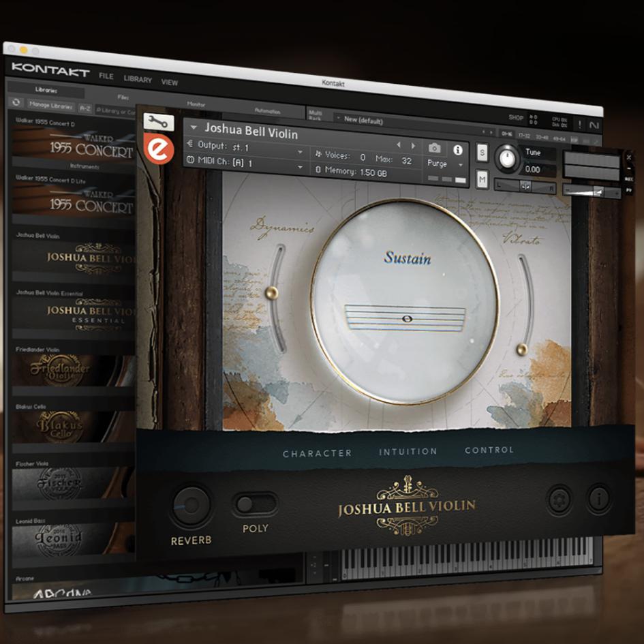
Task: Click the MIDI channel icon
Action: click(x=190, y=159)
